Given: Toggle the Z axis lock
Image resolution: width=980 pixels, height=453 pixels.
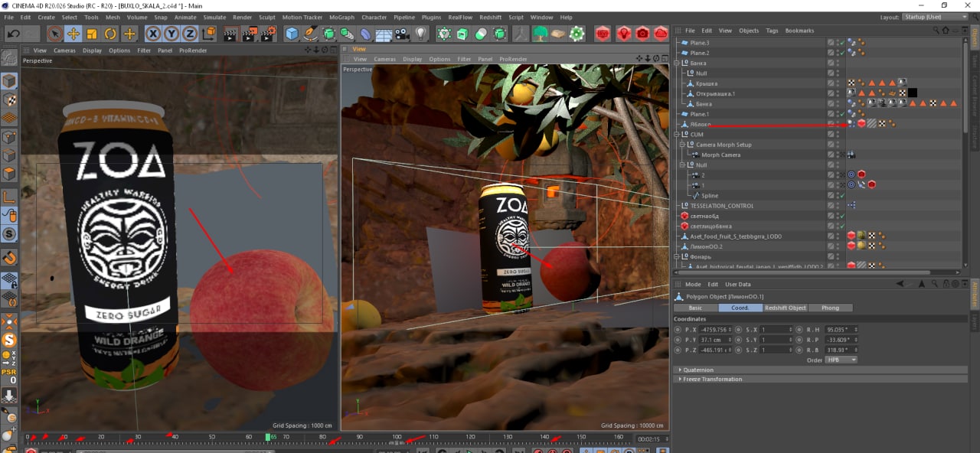Looking at the screenshot, I should click(189, 34).
